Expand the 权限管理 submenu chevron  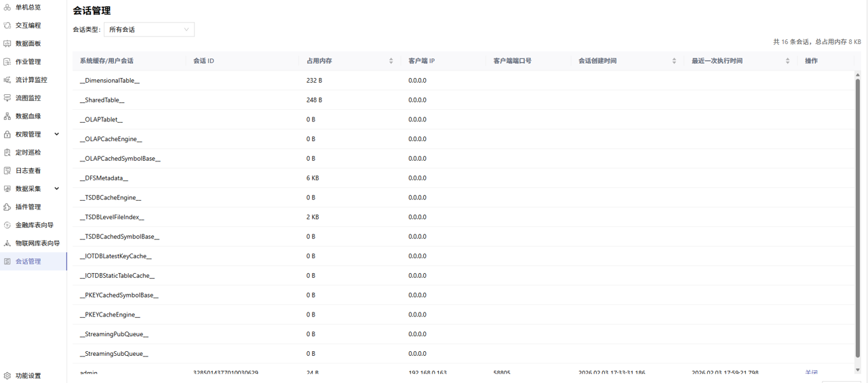(57, 134)
